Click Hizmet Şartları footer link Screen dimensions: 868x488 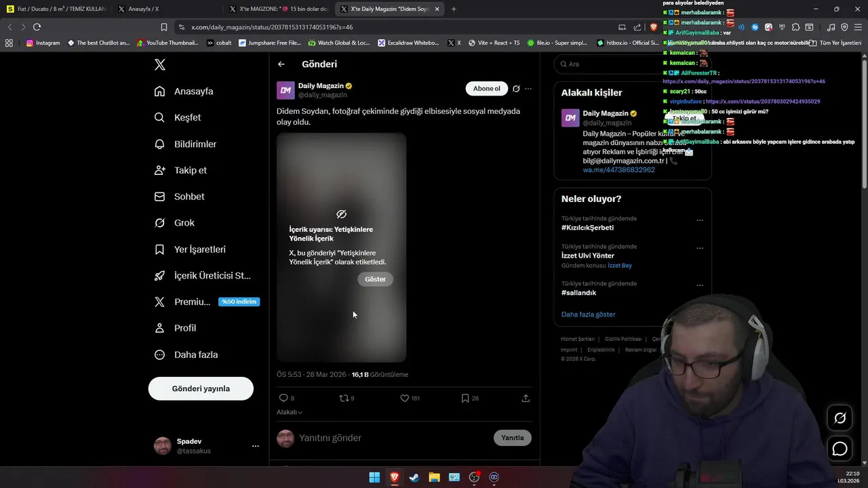click(x=577, y=339)
